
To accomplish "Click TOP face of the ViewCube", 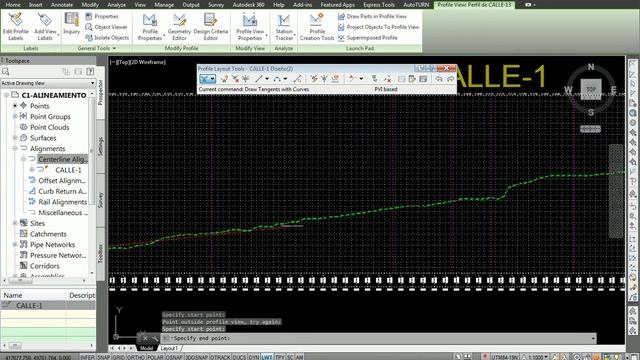I will [x=591, y=89].
